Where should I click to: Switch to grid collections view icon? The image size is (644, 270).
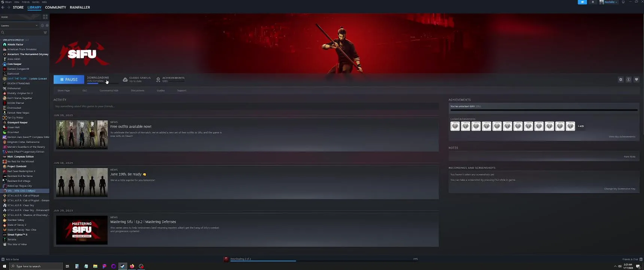45,17
